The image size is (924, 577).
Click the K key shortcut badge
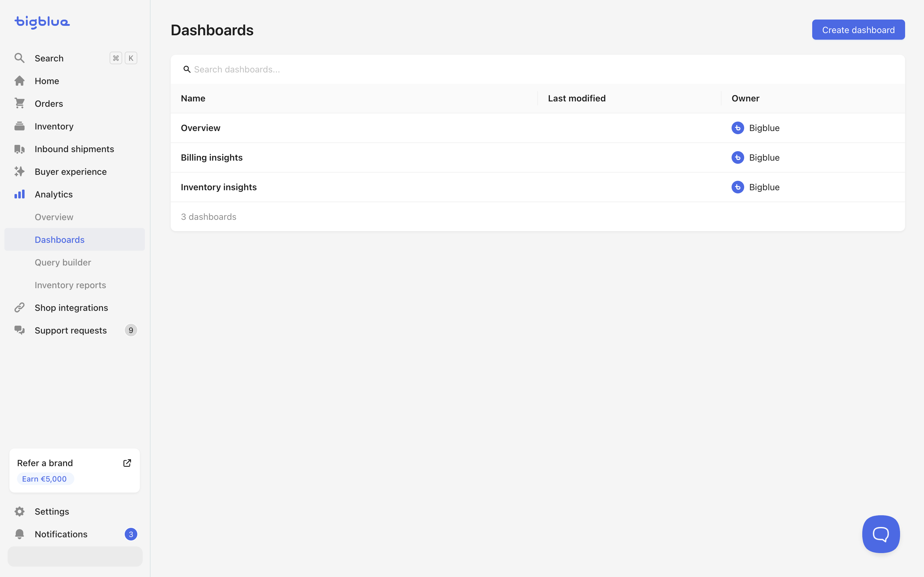click(131, 58)
